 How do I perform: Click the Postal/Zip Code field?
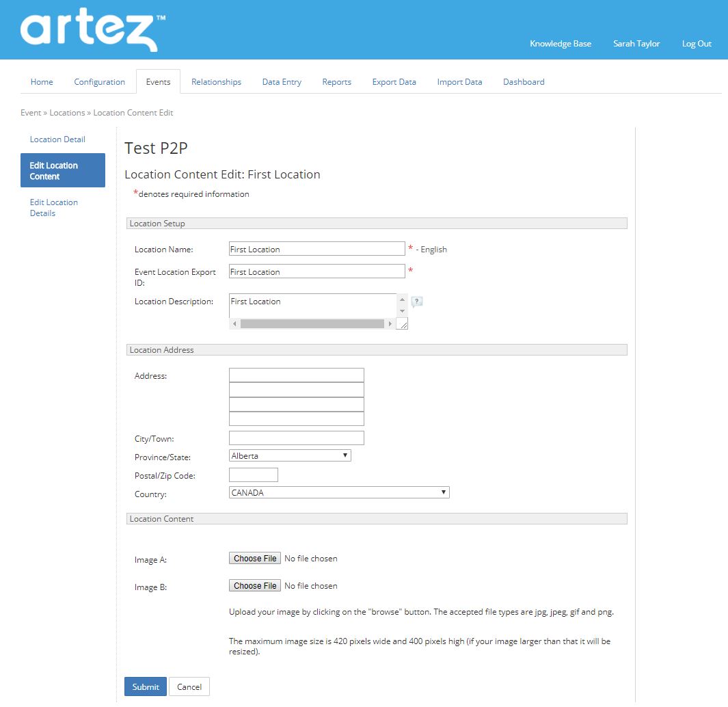254,475
